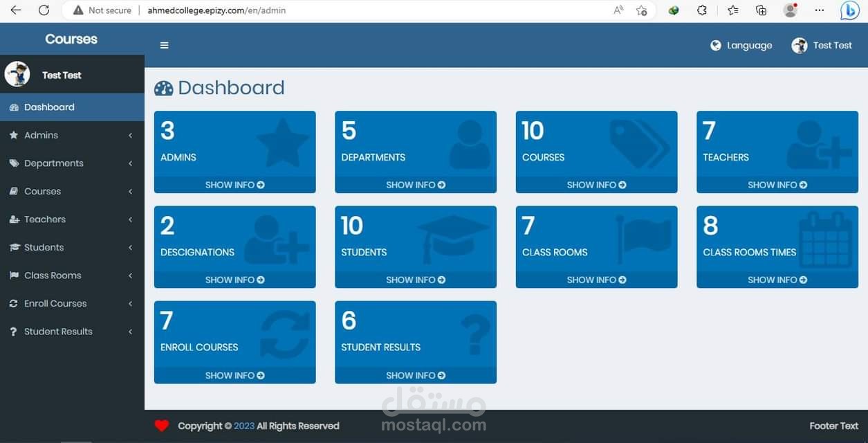The image size is (868, 443).
Task: Add page to favorites star icon
Action: click(642, 10)
